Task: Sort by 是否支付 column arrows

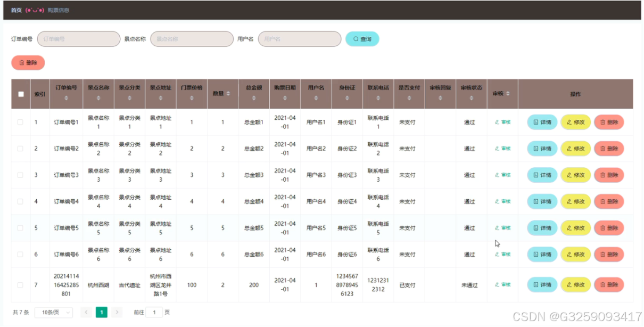Action: pyautogui.click(x=409, y=98)
